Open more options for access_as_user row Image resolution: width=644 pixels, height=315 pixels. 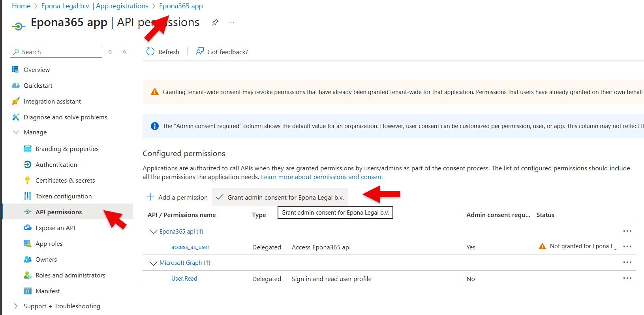pyautogui.click(x=627, y=247)
